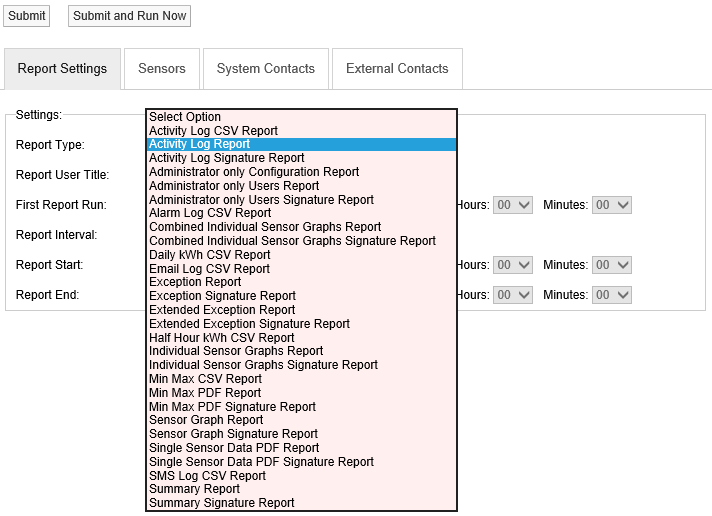712x516 pixels.
Task: Select the highlighted Activity Log Report
Action: (200, 144)
